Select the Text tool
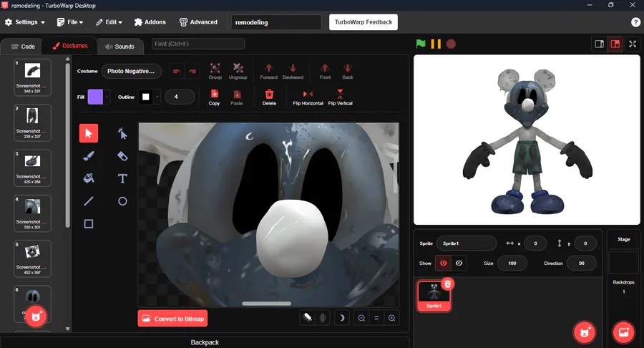 122,178
